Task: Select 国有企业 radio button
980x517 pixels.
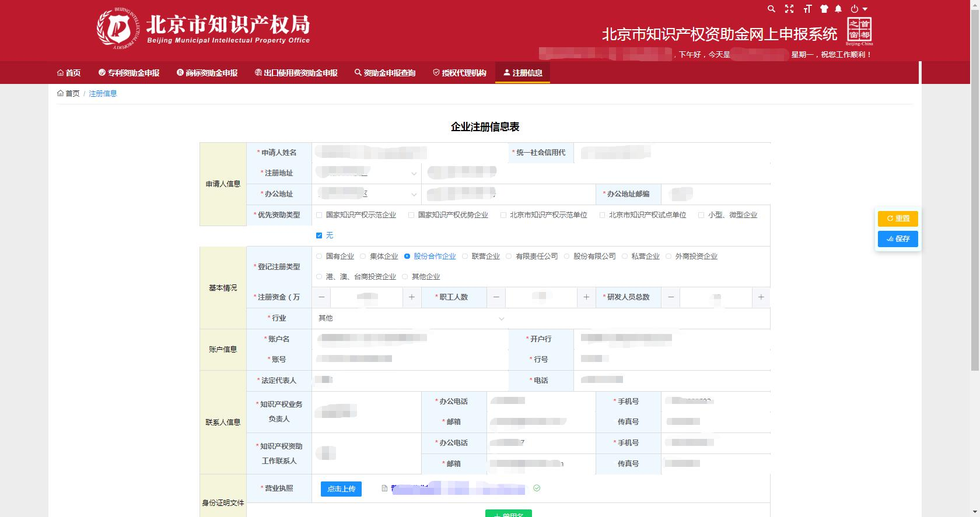Action: click(319, 256)
